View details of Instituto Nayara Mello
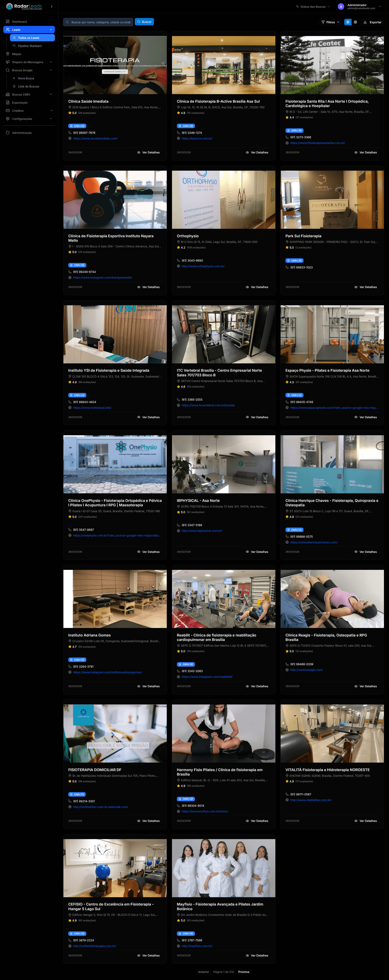The image size is (389, 980). click(149, 287)
